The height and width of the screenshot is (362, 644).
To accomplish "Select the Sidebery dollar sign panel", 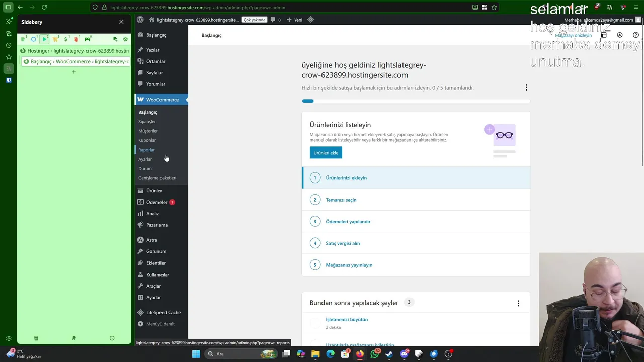I will pyautogui.click(x=66, y=39).
